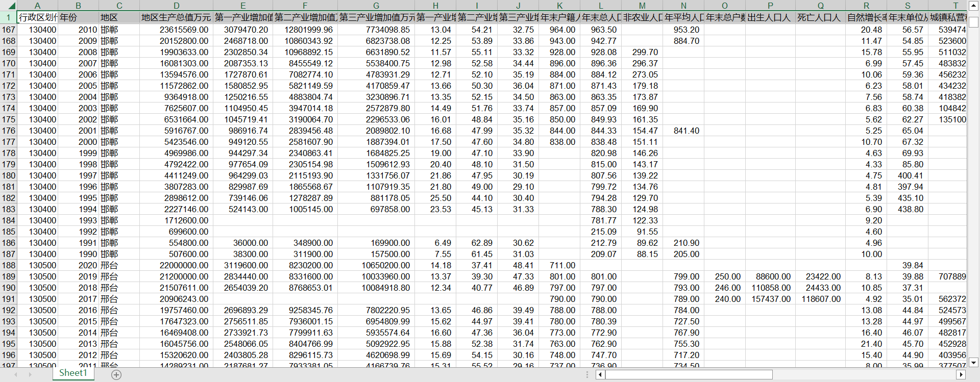Select cell containing 299.70
Viewport: 980px width, 382px height.
point(642,52)
